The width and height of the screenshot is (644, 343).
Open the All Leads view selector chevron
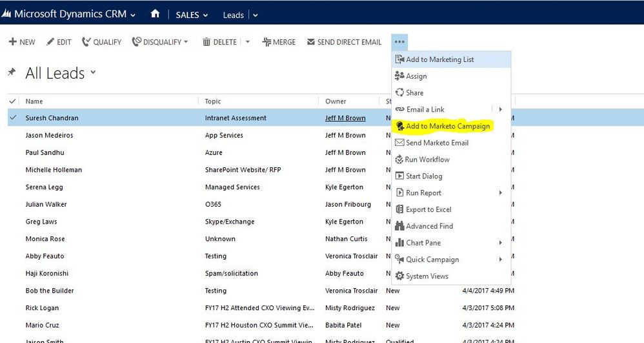(x=93, y=72)
